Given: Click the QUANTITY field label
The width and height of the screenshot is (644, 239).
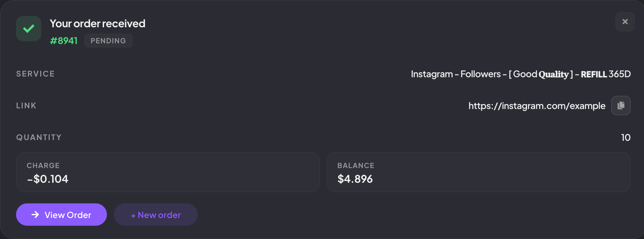Looking at the screenshot, I should tap(39, 137).
